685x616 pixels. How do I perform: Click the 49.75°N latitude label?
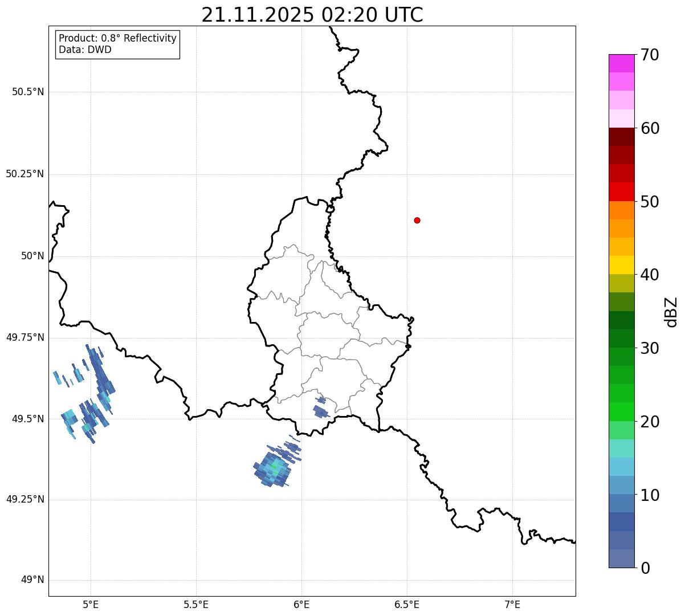25,337
